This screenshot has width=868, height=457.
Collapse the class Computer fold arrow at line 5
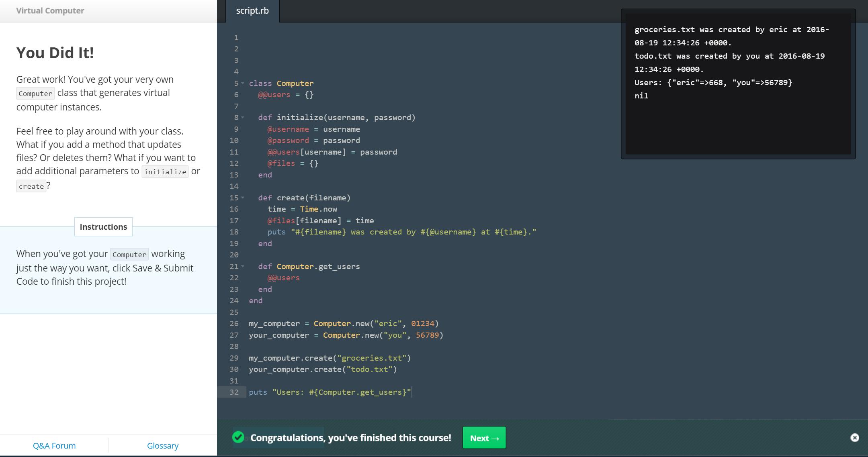pos(243,83)
